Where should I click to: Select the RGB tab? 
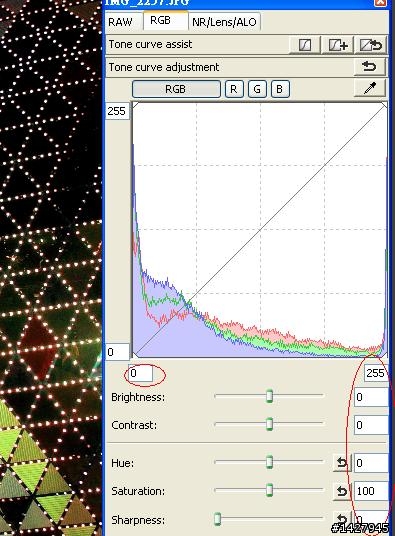point(165,21)
